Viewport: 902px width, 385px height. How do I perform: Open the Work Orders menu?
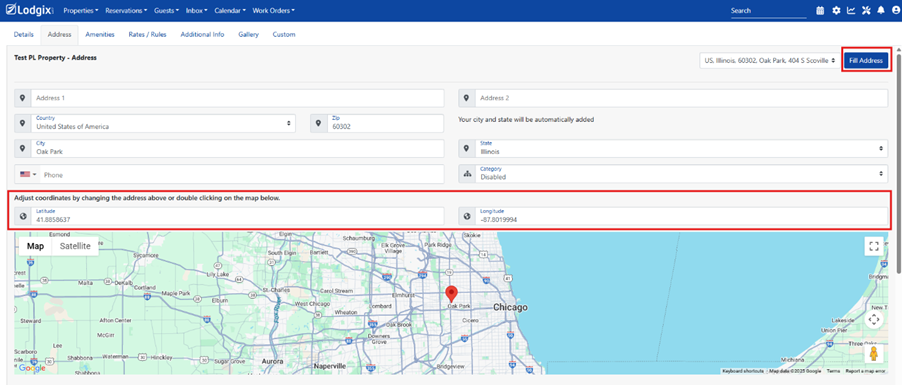click(273, 10)
